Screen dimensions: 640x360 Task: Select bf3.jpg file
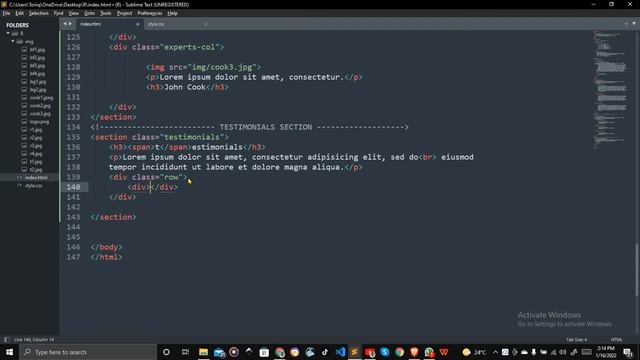coord(37,66)
